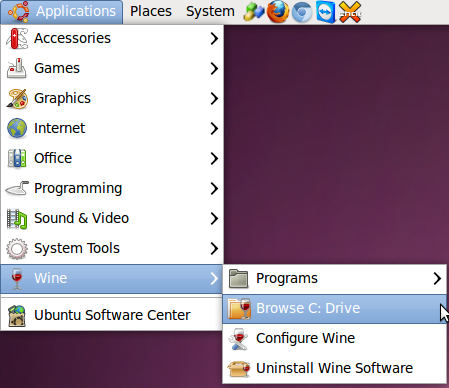Click the Games joystick icon
Viewport: 449px width, 388px height.
[17, 68]
